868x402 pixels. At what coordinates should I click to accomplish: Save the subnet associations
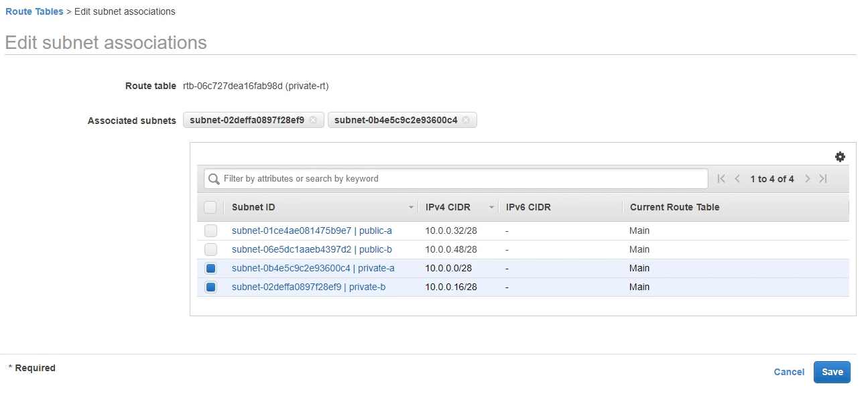832,372
